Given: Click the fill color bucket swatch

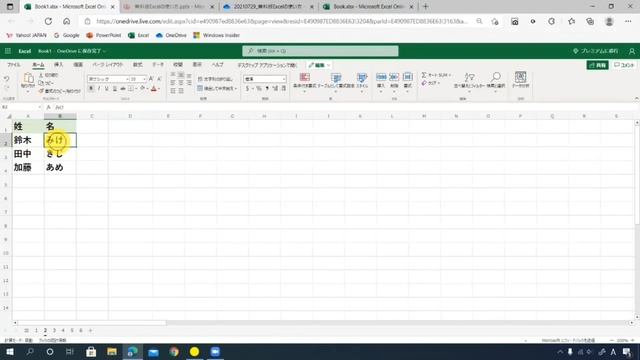Looking at the screenshot, I should click(142, 89).
